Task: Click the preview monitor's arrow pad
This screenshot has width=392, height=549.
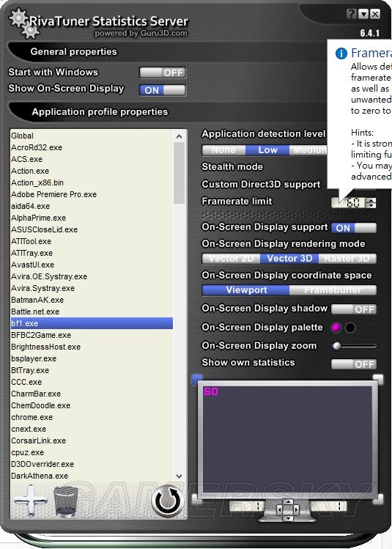Action: point(288,510)
